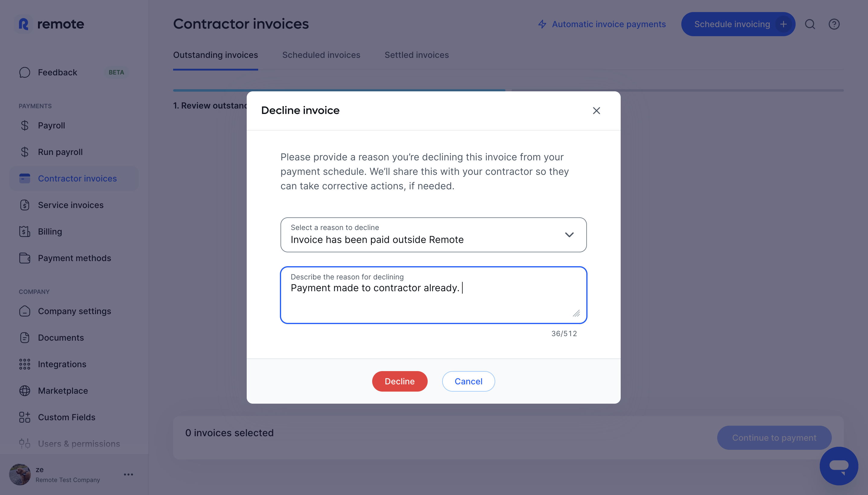Click the 36/512 character counter
This screenshot has height=495, width=868.
click(564, 333)
